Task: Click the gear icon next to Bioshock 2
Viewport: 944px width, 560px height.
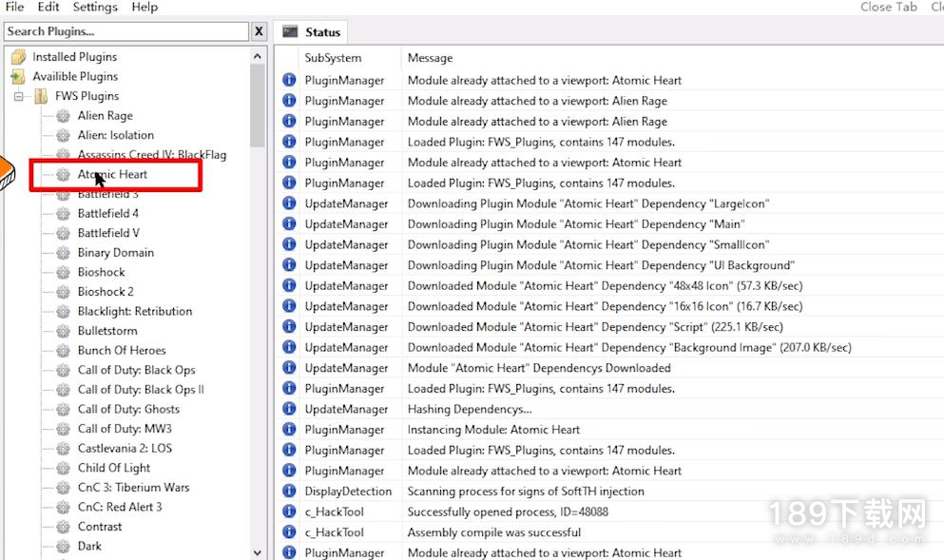Action: (64, 292)
